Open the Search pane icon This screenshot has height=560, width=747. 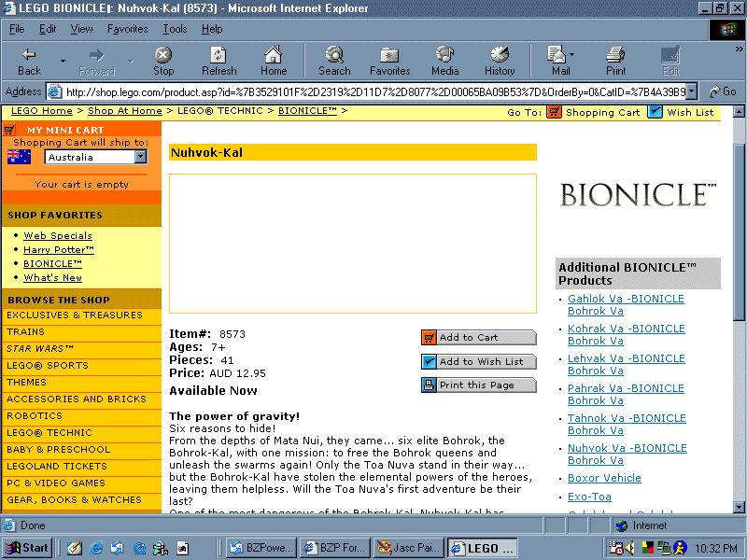(334, 62)
